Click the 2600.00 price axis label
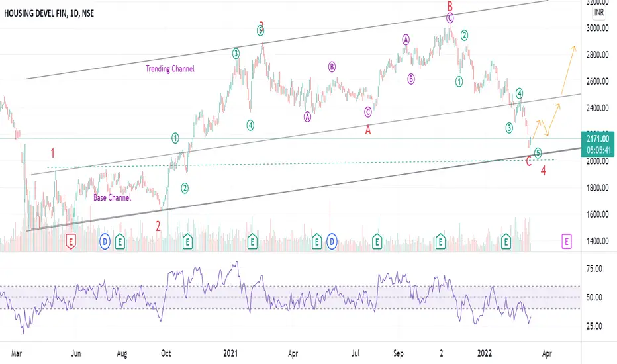 (x=597, y=81)
